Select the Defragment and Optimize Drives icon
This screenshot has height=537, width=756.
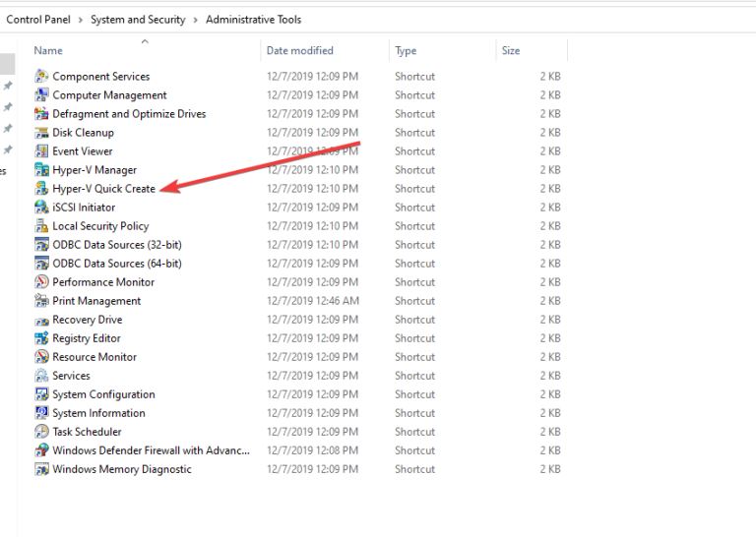pyautogui.click(x=42, y=114)
